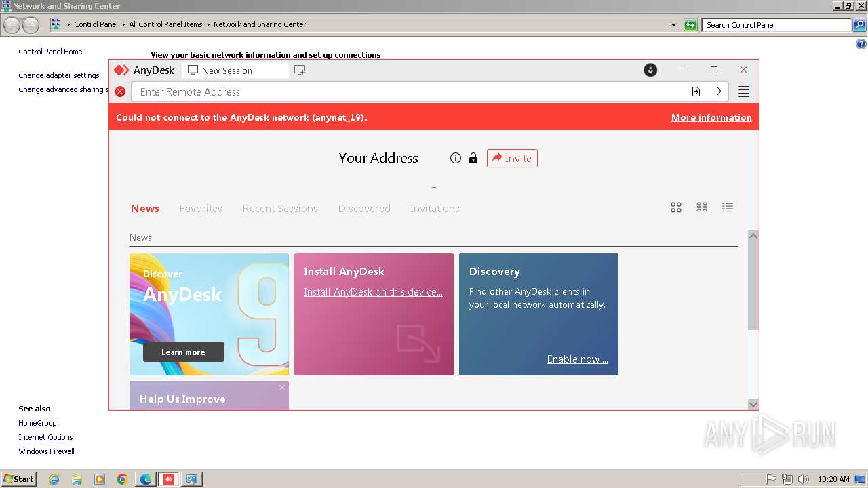868x488 pixels.
Task: Click the Action Center flag icon
Action: click(771, 479)
